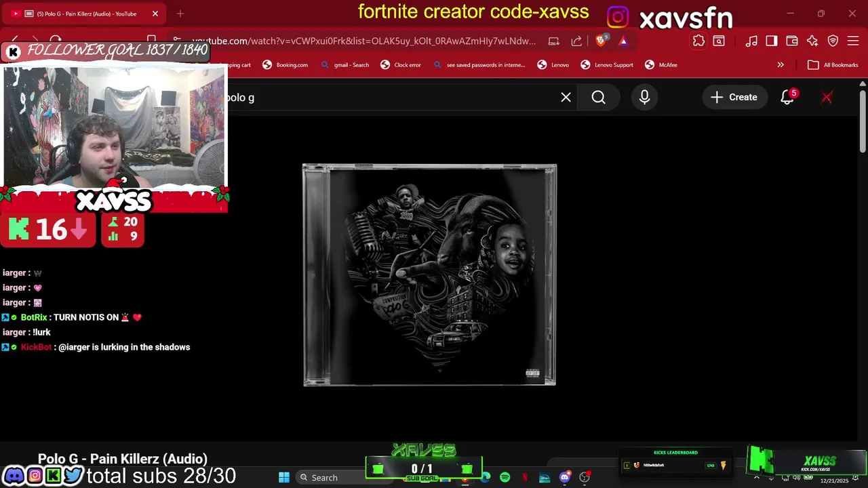Click the xavsfn Instagram handle text
The height and width of the screenshot is (488, 868).
point(686,18)
